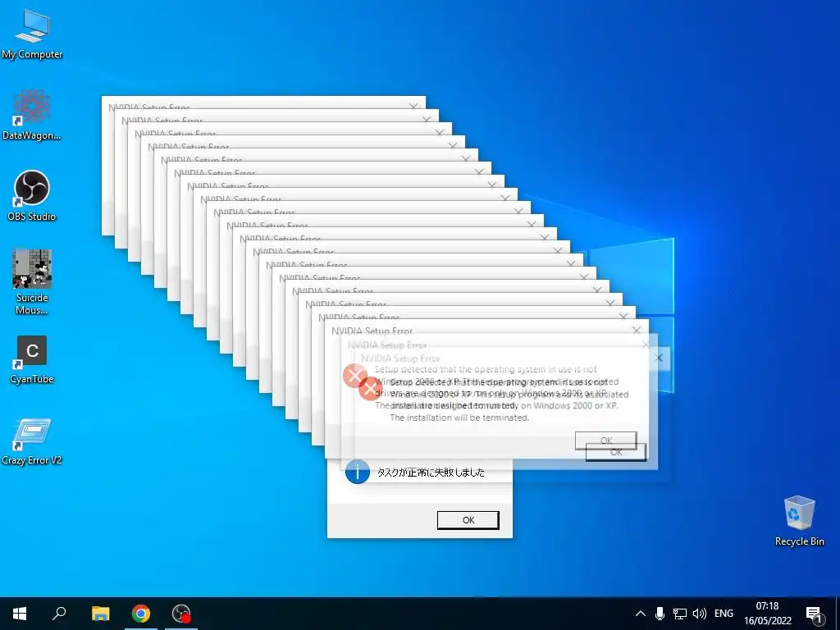
Task: Click the blue info icon in Japanese dialog
Action: 358,472
